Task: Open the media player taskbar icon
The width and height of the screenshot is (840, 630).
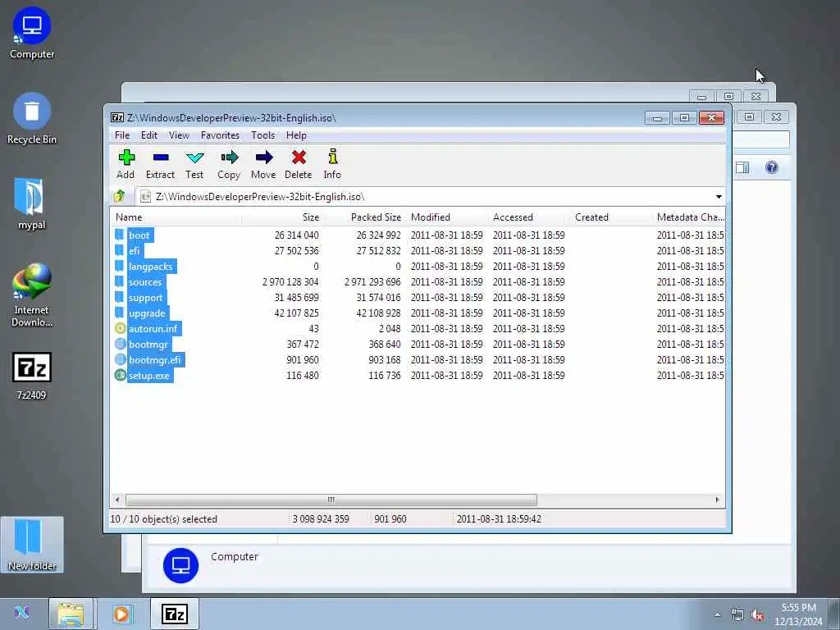Action: coord(121,614)
